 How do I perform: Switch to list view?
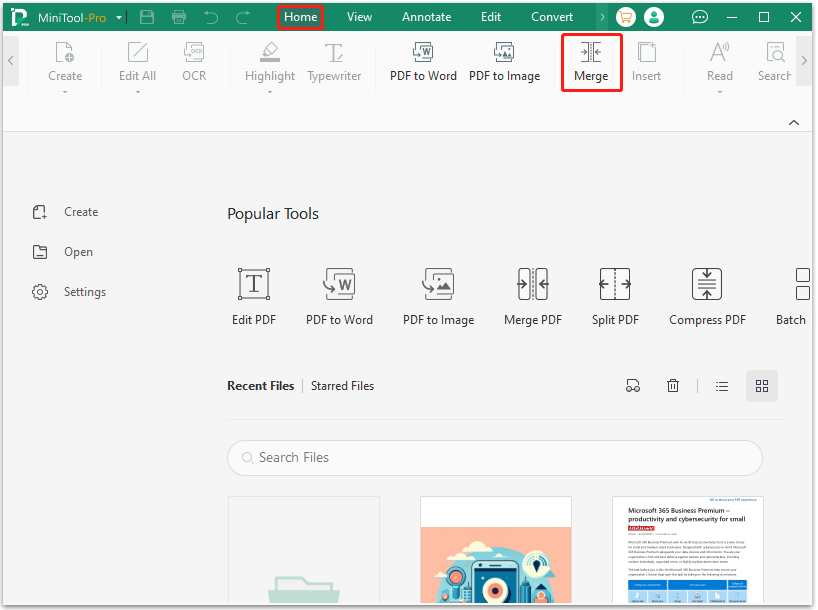[722, 387]
